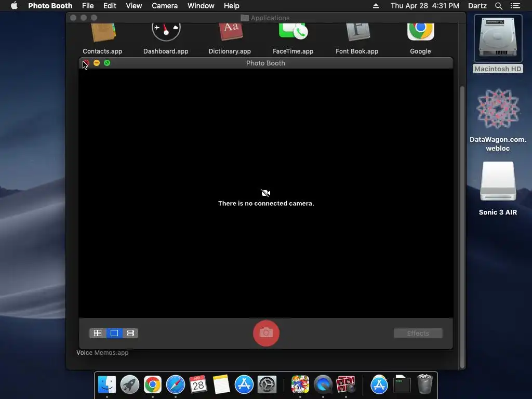This screenshot has height=399, width=532.
Task: Open the Effects panel button
Action: tap(418, 333)
